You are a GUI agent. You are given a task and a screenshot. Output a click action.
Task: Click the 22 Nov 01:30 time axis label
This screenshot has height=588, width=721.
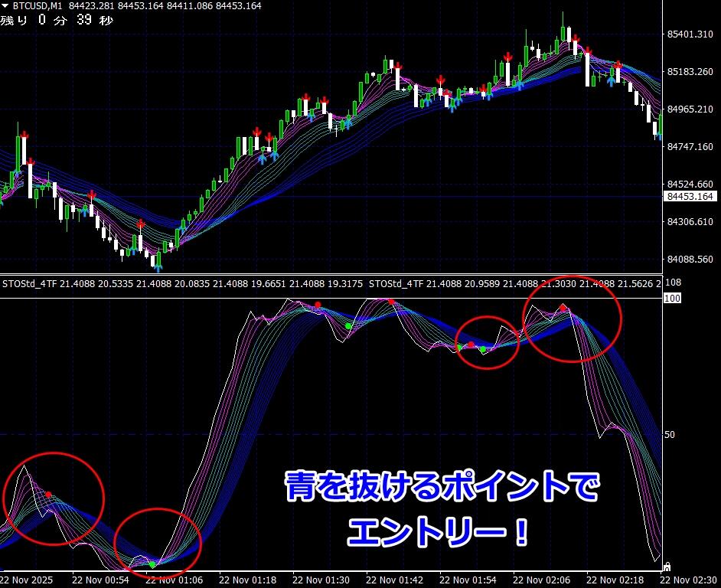[322, 580]
